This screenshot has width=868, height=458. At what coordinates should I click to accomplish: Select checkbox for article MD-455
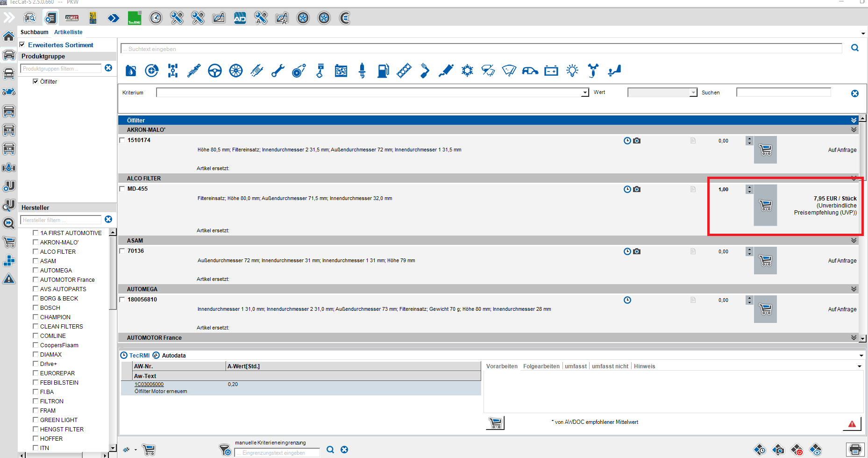point(122,189)
